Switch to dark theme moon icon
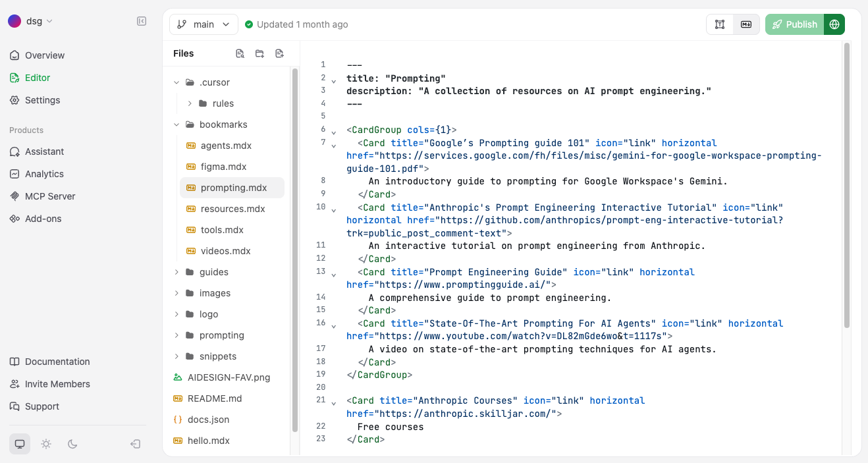868x463 pixels. [x=72, y=444]
